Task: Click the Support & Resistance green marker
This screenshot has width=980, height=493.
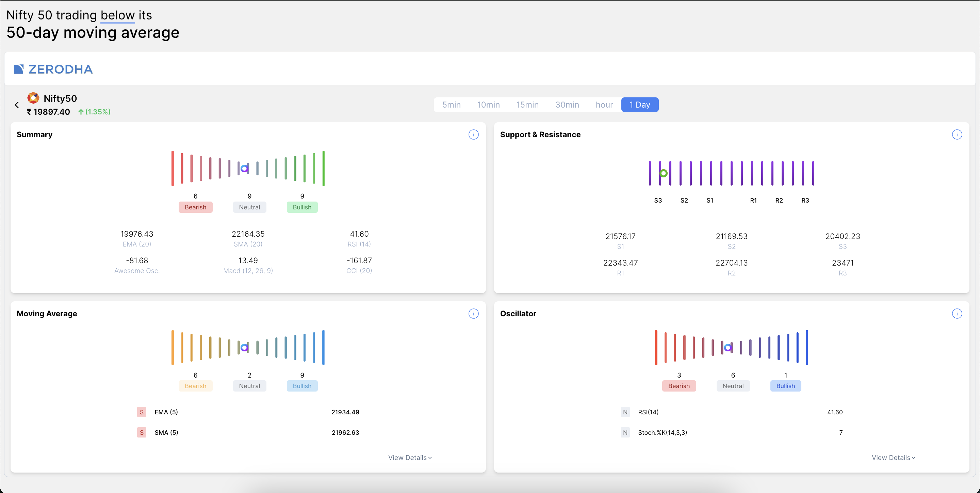Action: pyautogui.click(x=664, y=173)
